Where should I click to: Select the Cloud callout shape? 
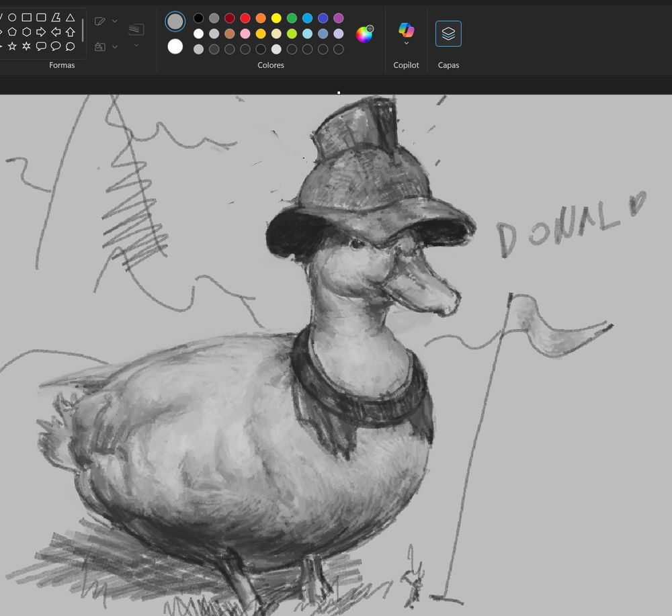71,46
